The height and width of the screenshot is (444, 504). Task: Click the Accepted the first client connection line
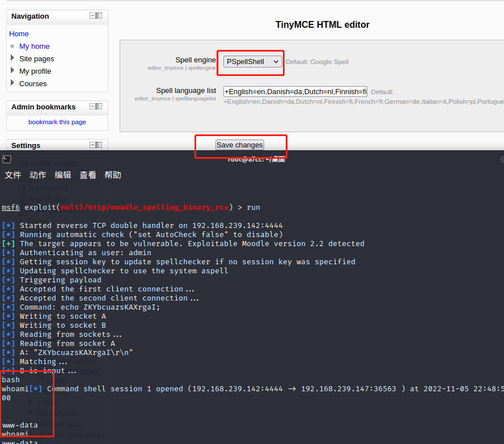coord(98,289)
